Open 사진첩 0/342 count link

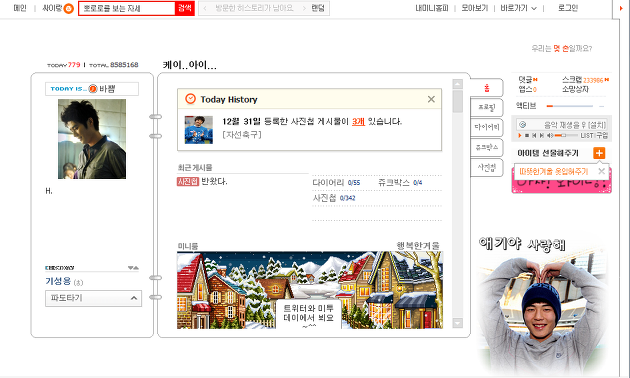334,198
